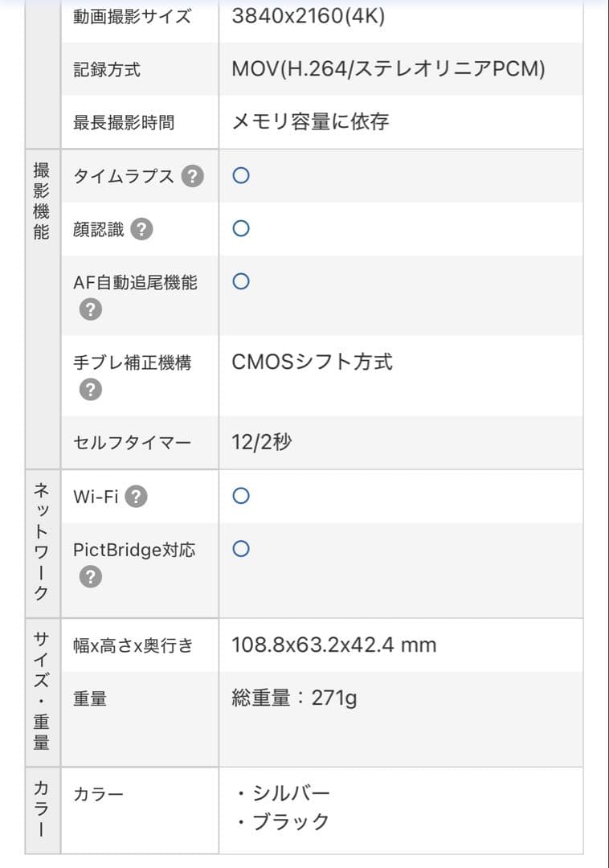This screenshot has height=868, width=609.
Task: Select the 108.8x63.2x42.4 mm dimensions
Action: pyautogui.click(x=333, y=645)
